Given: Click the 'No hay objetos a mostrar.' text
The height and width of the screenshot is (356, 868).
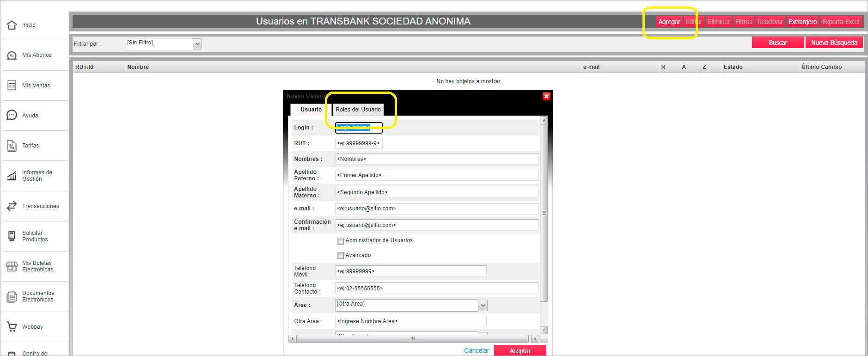Looking at the screenshot, I should [x=469, y=81].
